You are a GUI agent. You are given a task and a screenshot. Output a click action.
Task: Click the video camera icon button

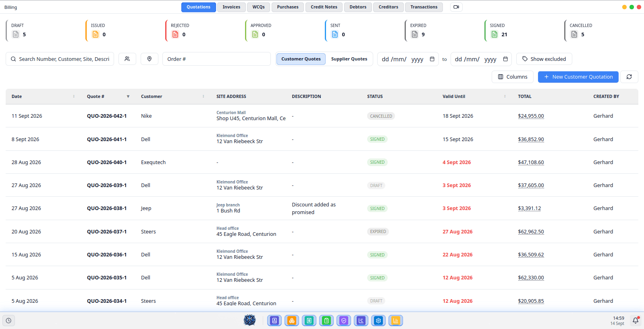point(456,7)
